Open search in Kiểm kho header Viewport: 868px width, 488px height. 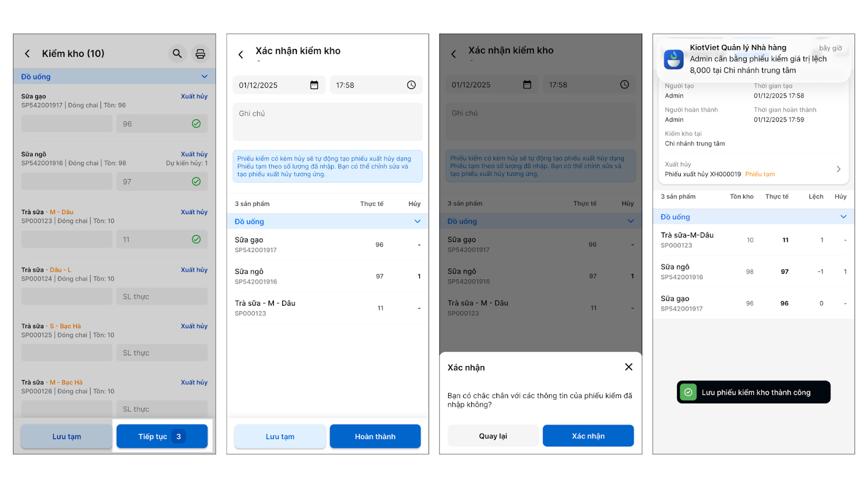click(177, 54)
